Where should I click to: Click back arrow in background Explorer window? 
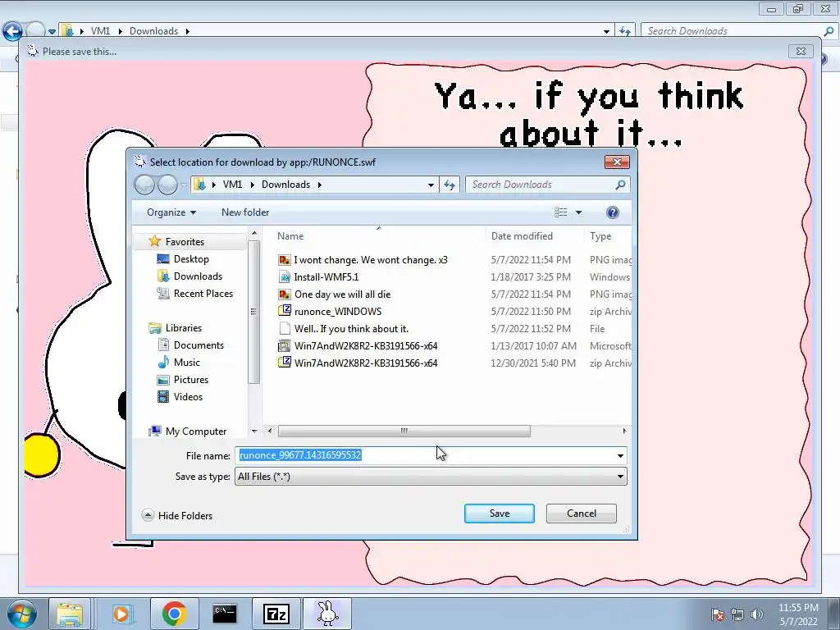[12, 31]
